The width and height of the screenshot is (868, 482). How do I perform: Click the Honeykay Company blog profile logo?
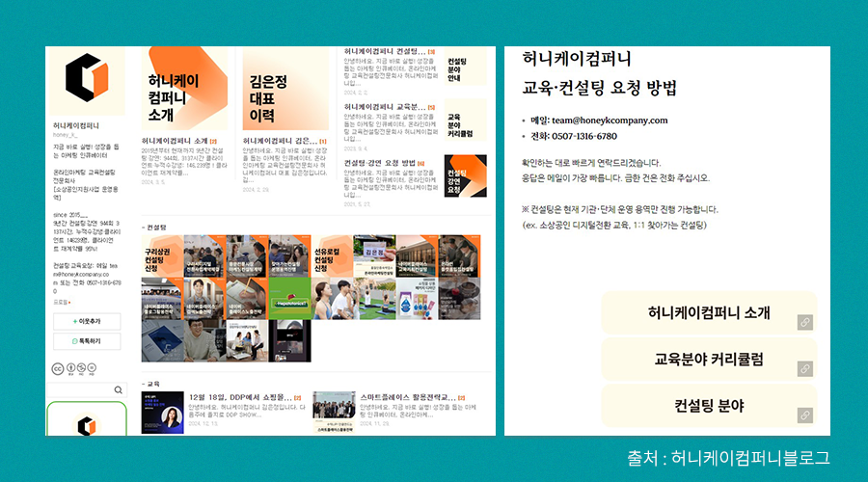[x=88, y=81]
